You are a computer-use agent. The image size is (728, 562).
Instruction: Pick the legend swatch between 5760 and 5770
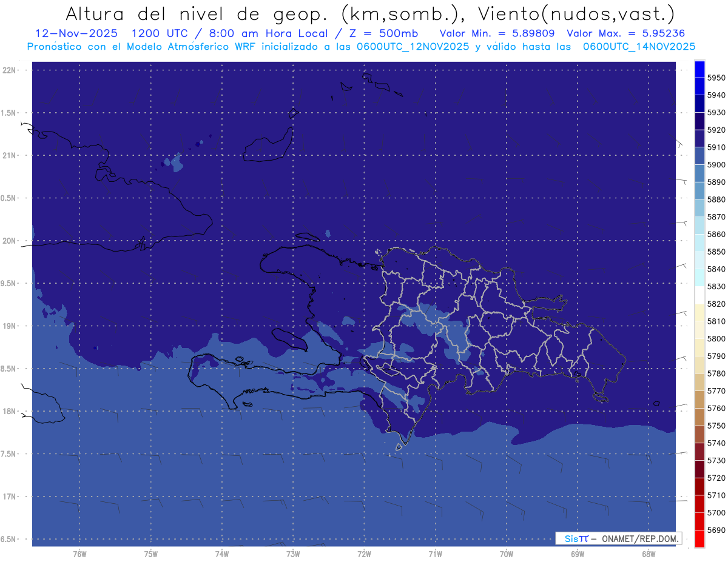click(x=699, y=400)
